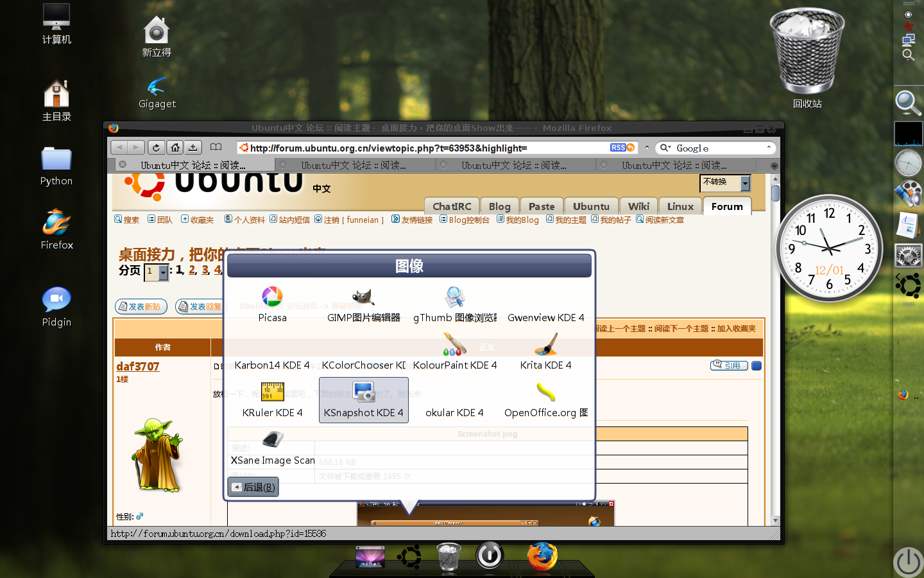Open the 阅读新文章 link
This screenshot has height=578, width=924.
pos(660,220)
